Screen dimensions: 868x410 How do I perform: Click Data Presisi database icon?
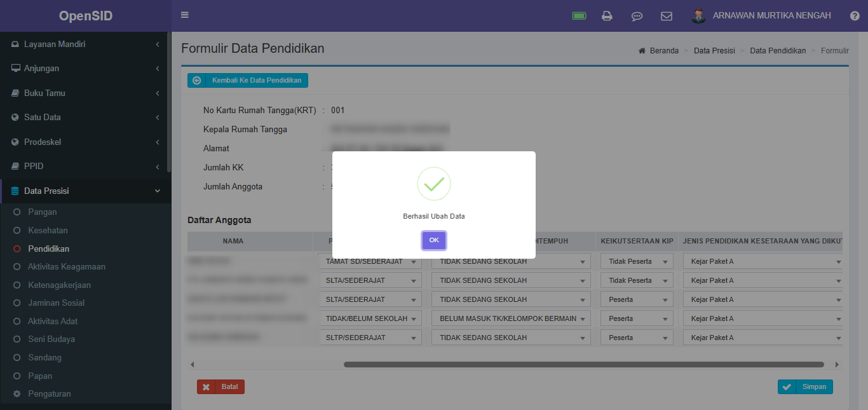click(x=15, y=191)
